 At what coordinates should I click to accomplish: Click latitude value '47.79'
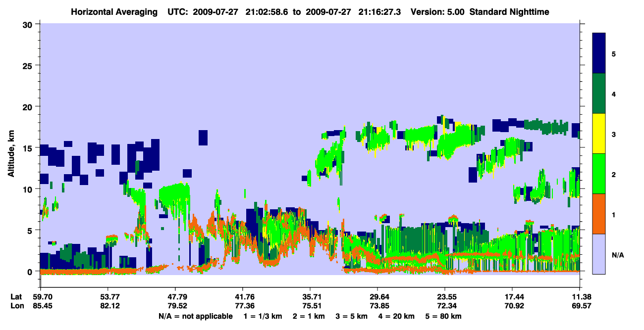coord(178,297)
